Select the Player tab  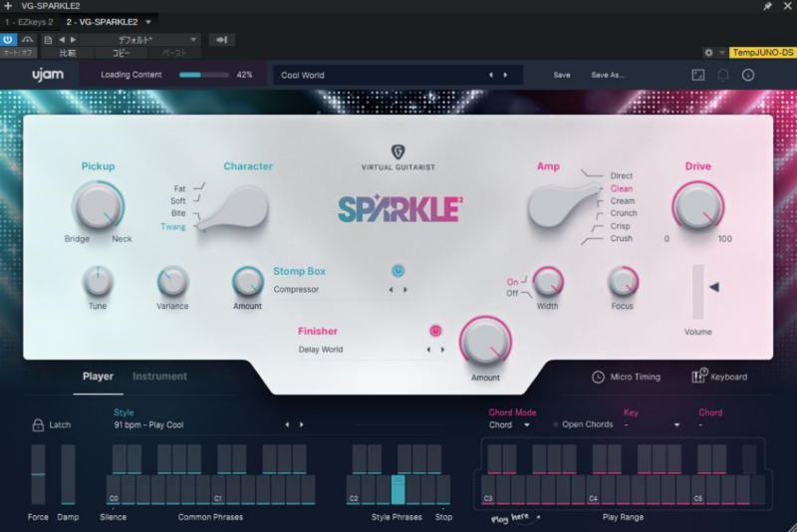pyautogui.click(x=98, y=377)
